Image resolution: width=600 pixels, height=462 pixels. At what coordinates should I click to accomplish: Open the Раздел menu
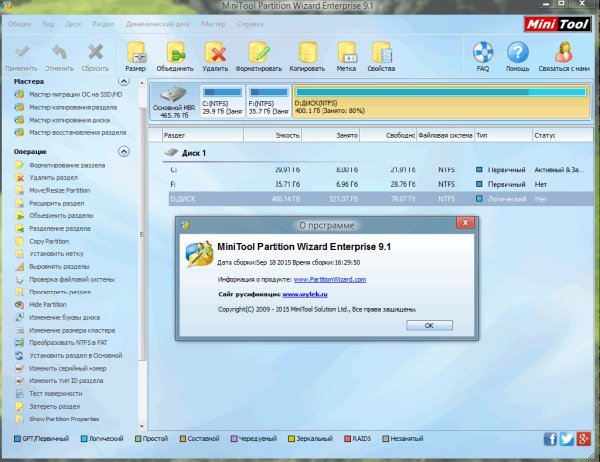click(103, 24)
